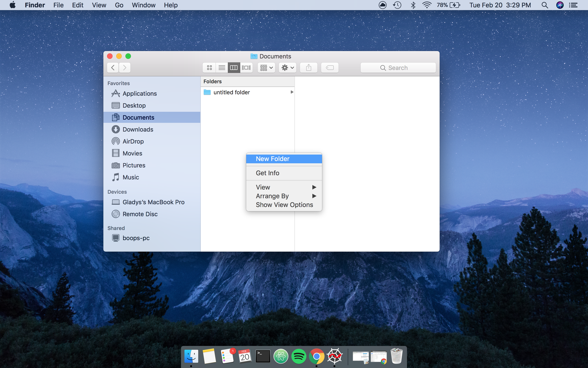Switch Finder to icon view
Screen dimensions: 588x368
click(x=209, y=68)
